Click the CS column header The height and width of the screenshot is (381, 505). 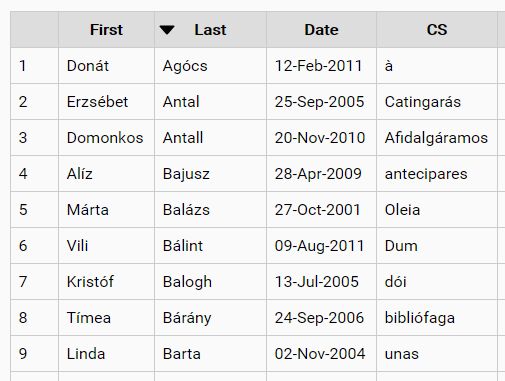click(437, 30)
